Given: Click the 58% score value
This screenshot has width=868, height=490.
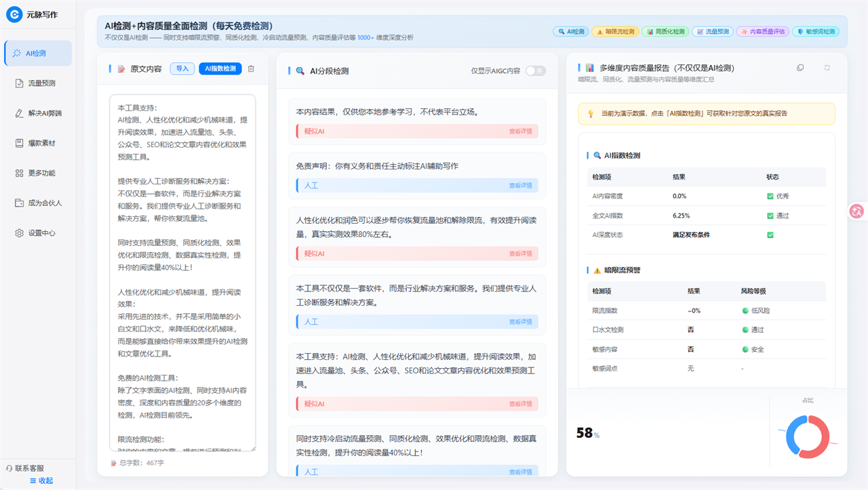Looking at the screenshot, I should (x=588, y=433).
